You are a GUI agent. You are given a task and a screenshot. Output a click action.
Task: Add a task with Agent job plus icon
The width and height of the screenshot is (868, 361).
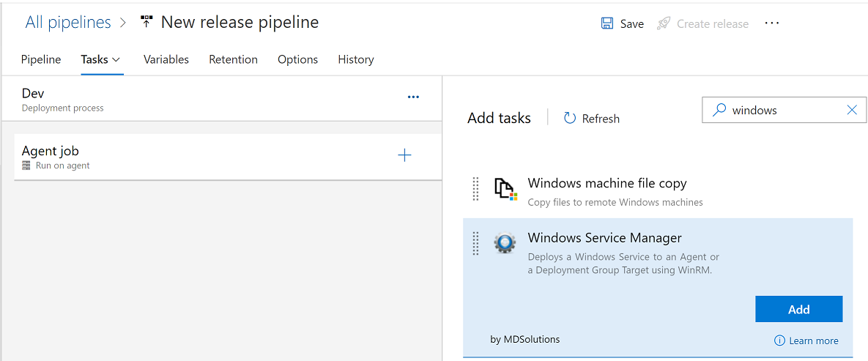click(x=404, y=155)
